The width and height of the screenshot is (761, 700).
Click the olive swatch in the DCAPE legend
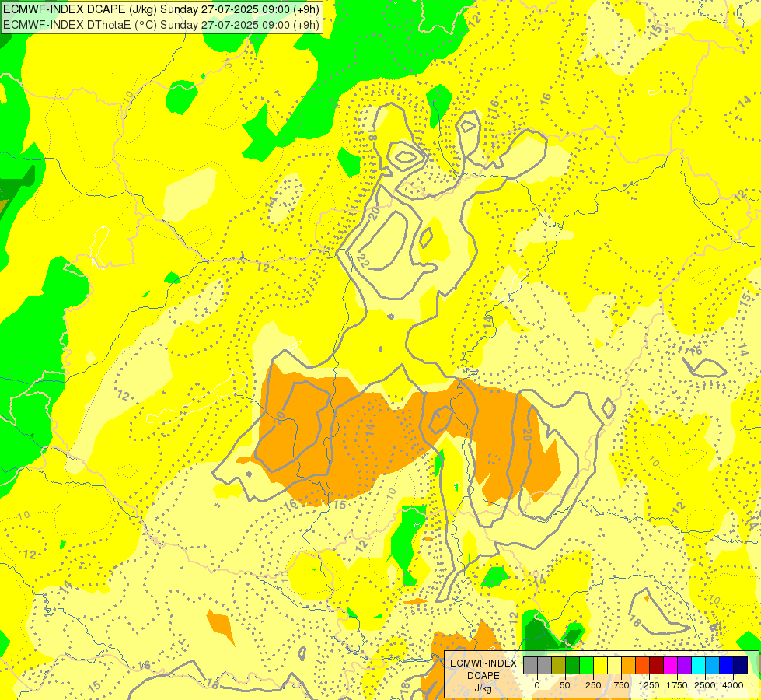[x=559, y=665]
